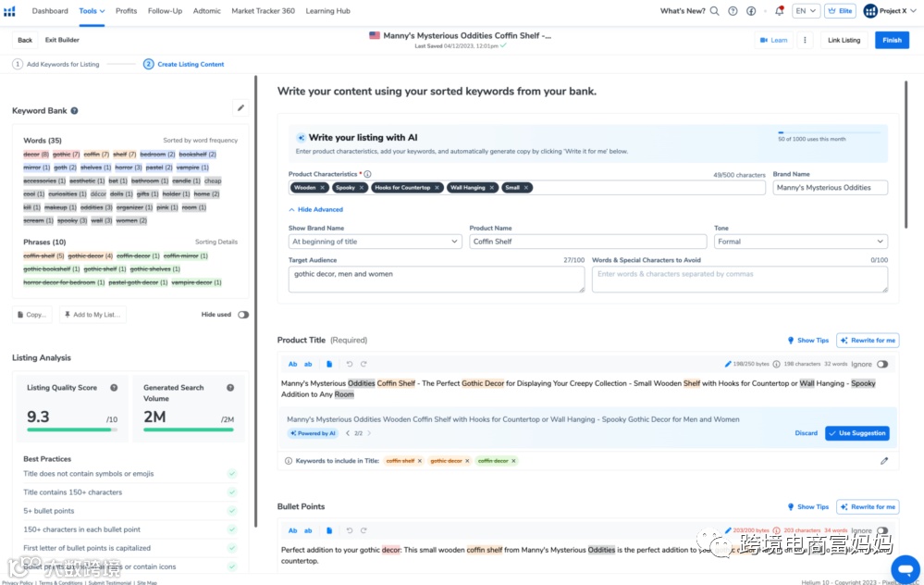Click Generated Search Volume help icon
This screenshot has width=924, height=585.
point(230,388)
